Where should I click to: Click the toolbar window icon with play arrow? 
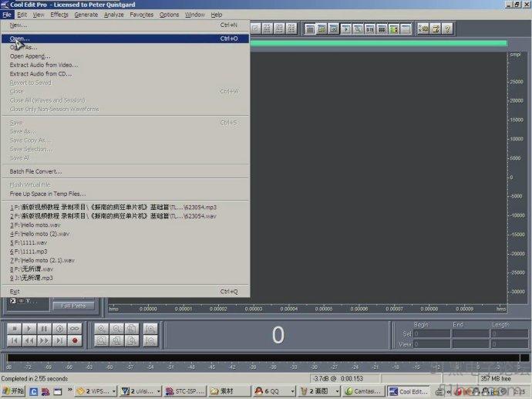(345, 29)
